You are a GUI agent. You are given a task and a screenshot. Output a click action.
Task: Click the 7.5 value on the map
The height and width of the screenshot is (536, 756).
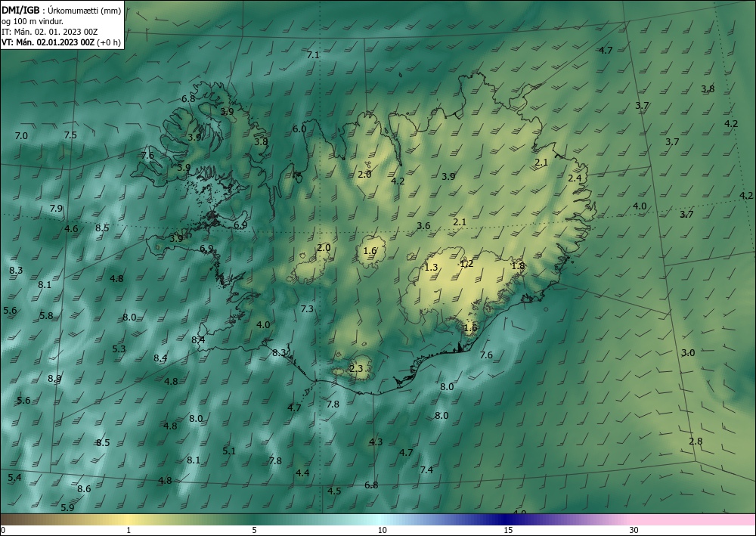tap(70, 135)
